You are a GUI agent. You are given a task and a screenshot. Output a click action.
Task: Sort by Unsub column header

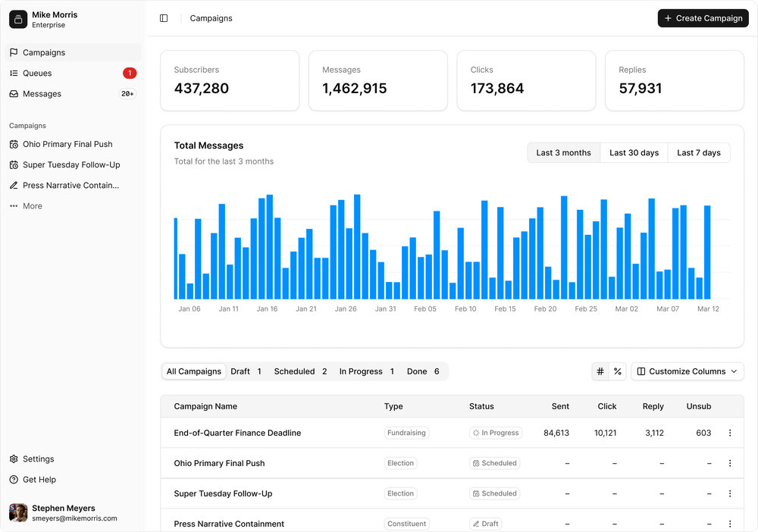click(699, 406)
